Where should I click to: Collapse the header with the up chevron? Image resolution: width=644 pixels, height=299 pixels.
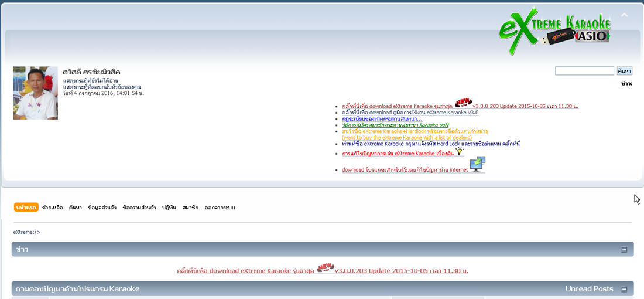[624, 15]
